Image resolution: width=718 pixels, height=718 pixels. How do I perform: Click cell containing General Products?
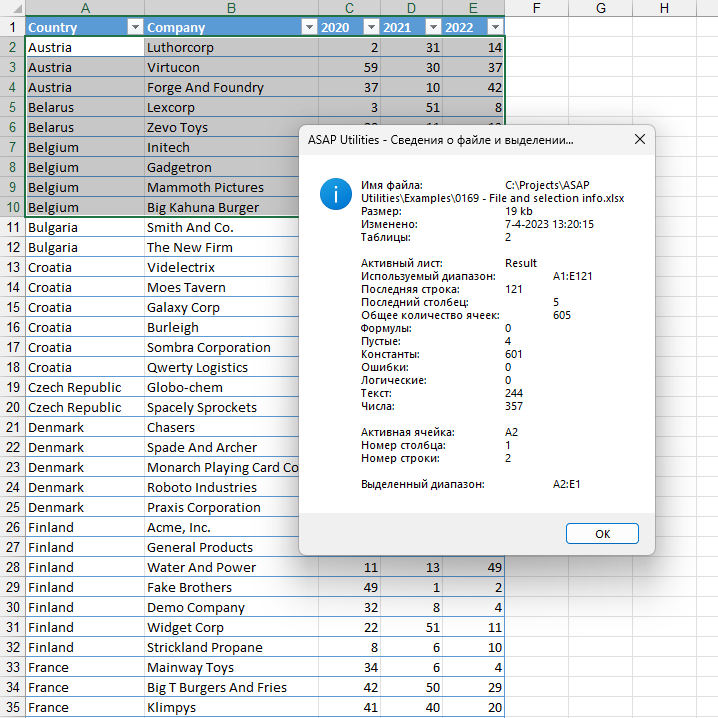pyautogui.click(x=222, y=547)
